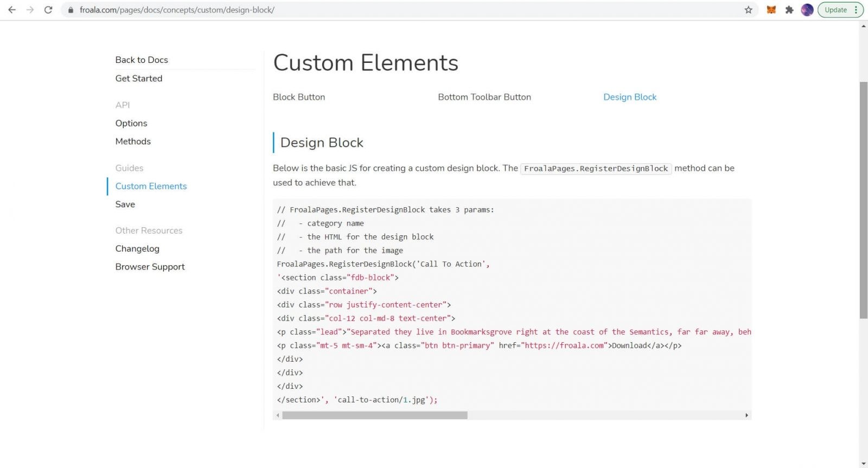
Task: Open the MetaMask fox extension
Action: [x=771, y=10]
